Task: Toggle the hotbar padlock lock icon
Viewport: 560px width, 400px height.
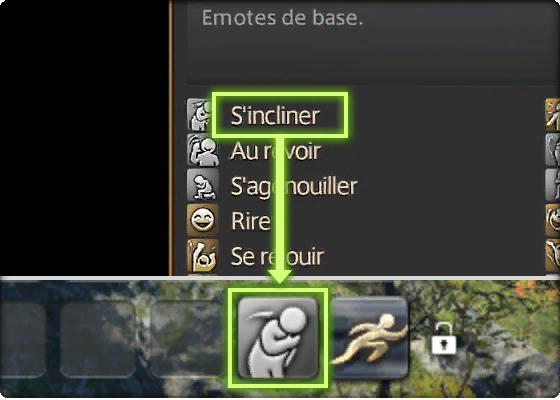Action: (x=444, y=339)
